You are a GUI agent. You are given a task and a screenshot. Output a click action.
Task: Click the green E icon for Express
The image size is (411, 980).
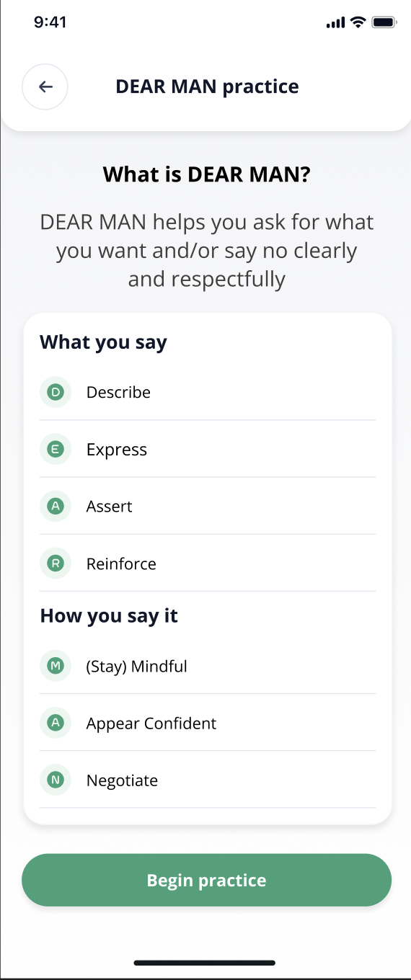click(x=56, y=450)
